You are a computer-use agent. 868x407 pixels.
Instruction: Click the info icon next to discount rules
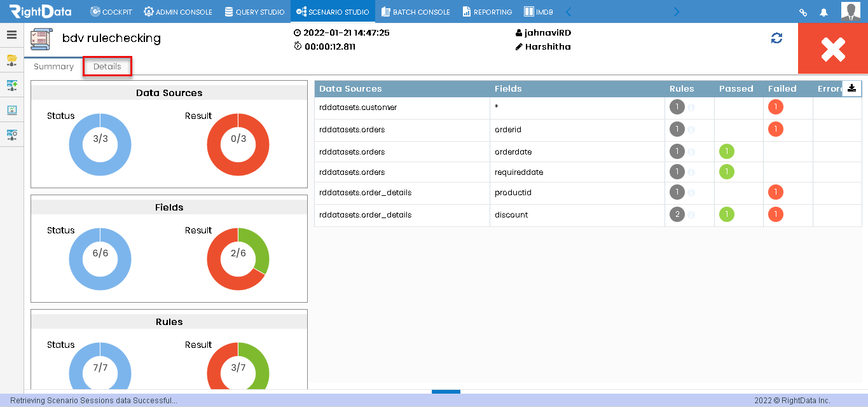click(691, 214)
